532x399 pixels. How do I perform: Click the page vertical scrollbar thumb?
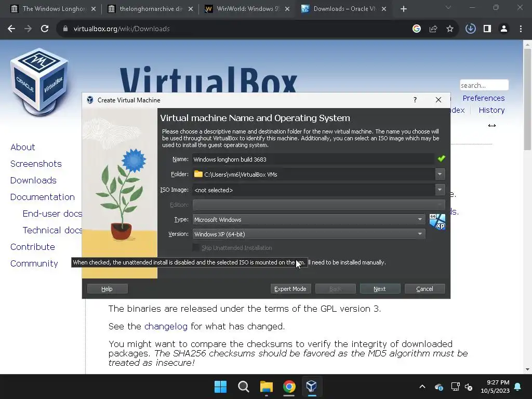tap(527, 99)
